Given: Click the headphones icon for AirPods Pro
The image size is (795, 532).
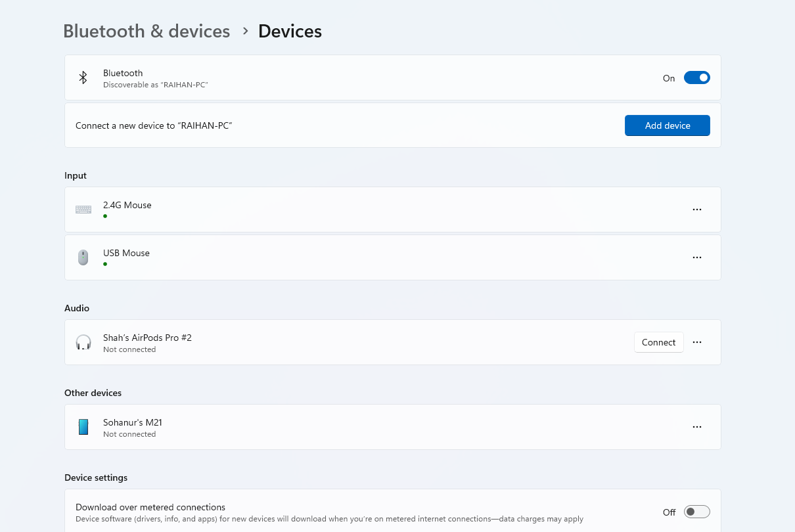Looking at the screenshot, I should pyautogui.click(x=83, y=342).
